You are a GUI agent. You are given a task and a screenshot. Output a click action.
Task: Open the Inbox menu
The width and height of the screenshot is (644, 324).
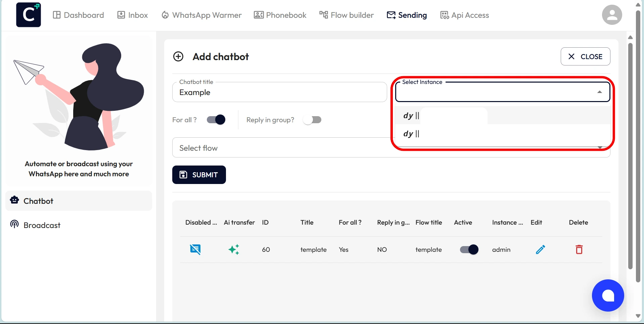(133, 15)
